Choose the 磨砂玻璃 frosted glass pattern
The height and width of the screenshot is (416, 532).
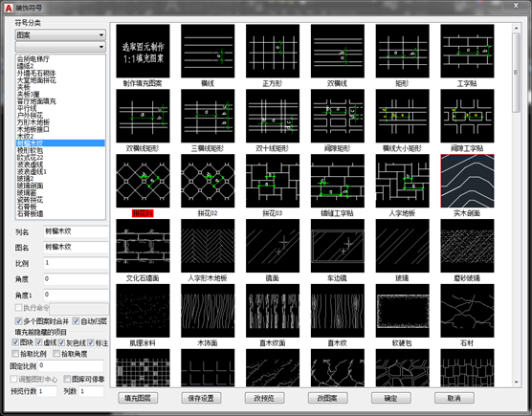point(467,246)
